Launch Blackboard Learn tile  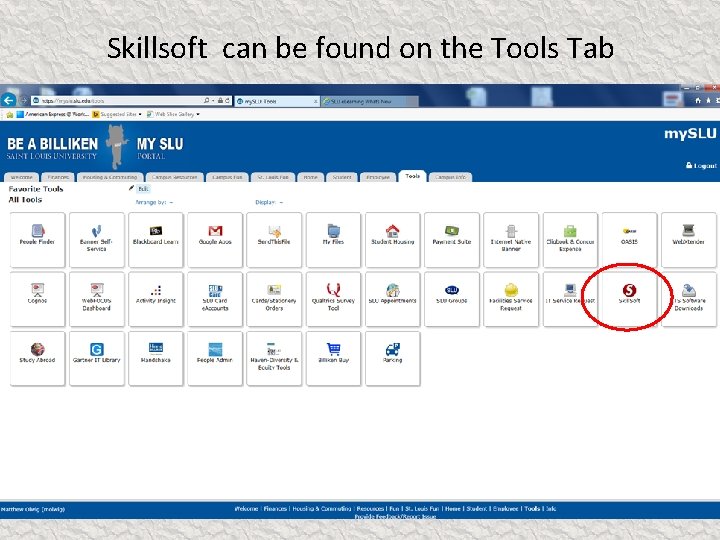pyautogui.click(x=156, y=240)
